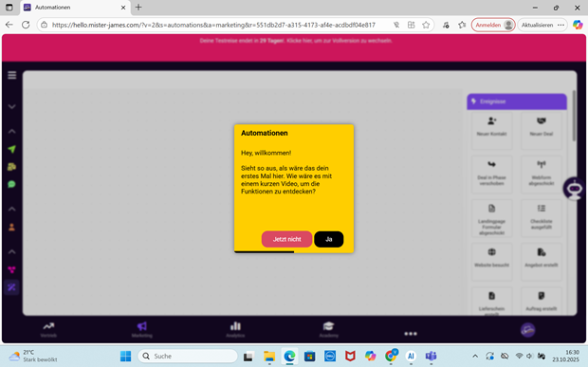Image resolution: width=588 pixels, height=367 pixels.
Task: Open the Vertrieb tab in bottom bar
Action: pyautogui.click(x=48, y=329)
